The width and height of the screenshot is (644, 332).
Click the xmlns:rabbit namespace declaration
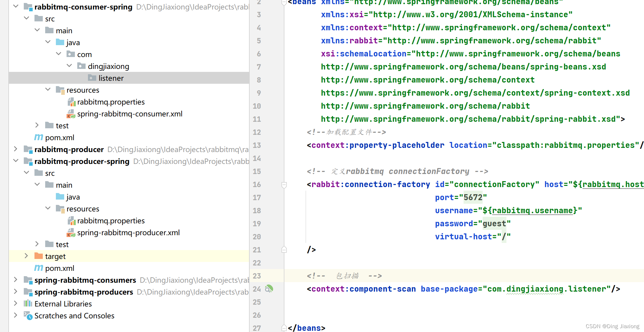[461, 41]
